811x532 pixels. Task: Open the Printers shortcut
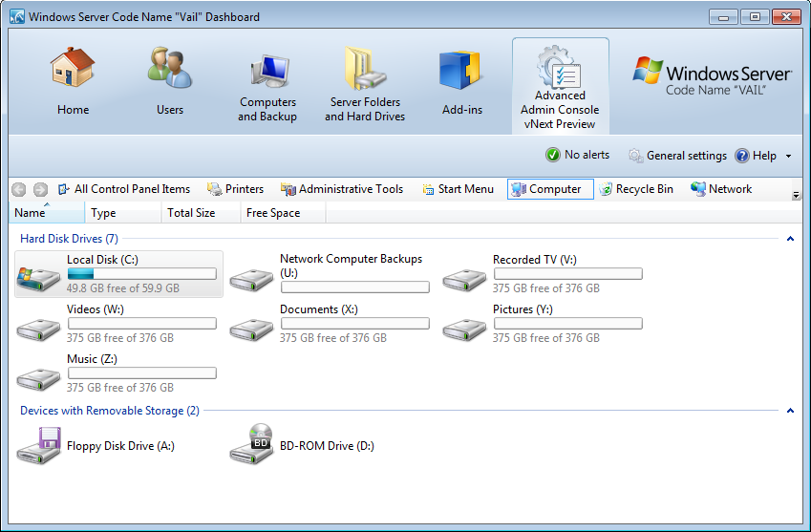(x=235, y=189)
